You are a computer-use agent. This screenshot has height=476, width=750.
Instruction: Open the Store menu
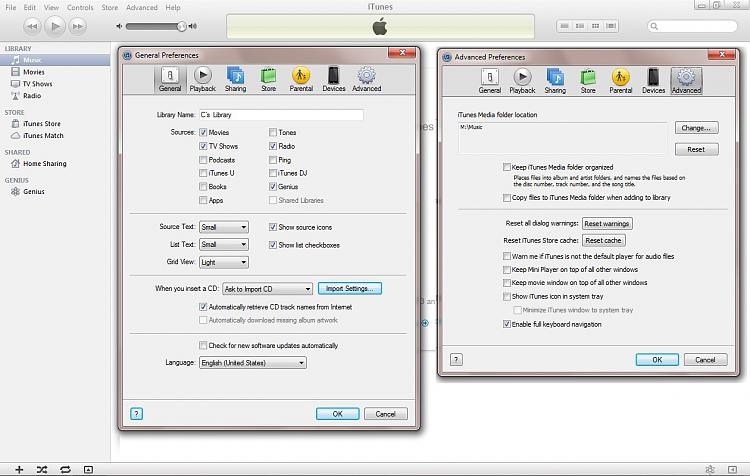(110, 8)
